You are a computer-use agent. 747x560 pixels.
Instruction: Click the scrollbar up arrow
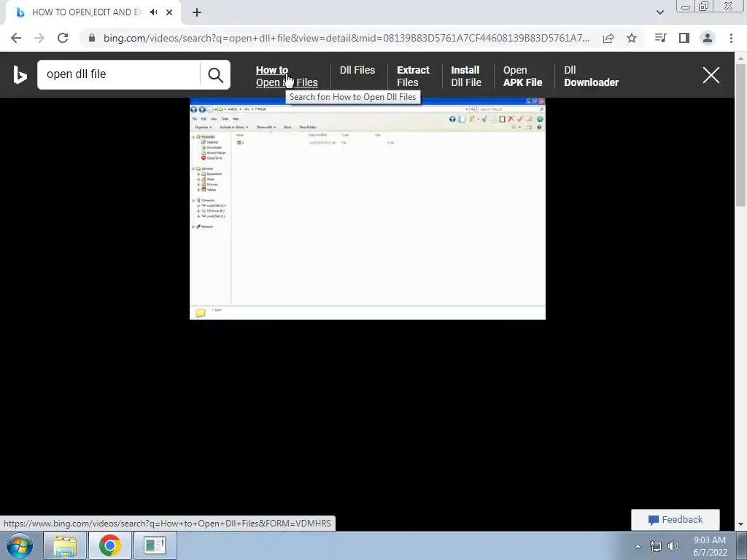(740, 58)
